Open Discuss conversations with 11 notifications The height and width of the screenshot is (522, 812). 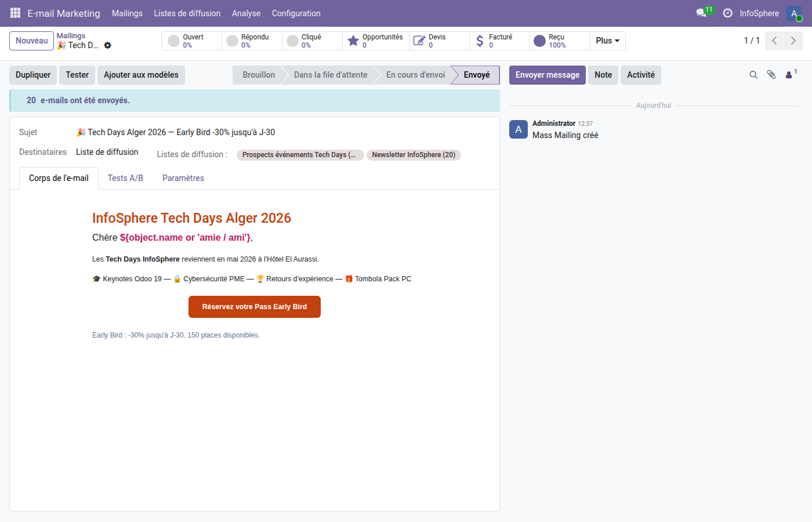(x=701, y=13)
